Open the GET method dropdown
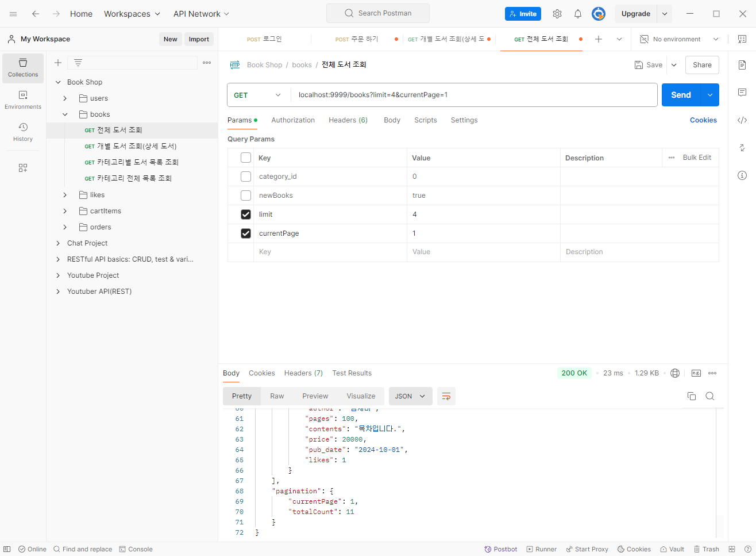 point(258,95)
